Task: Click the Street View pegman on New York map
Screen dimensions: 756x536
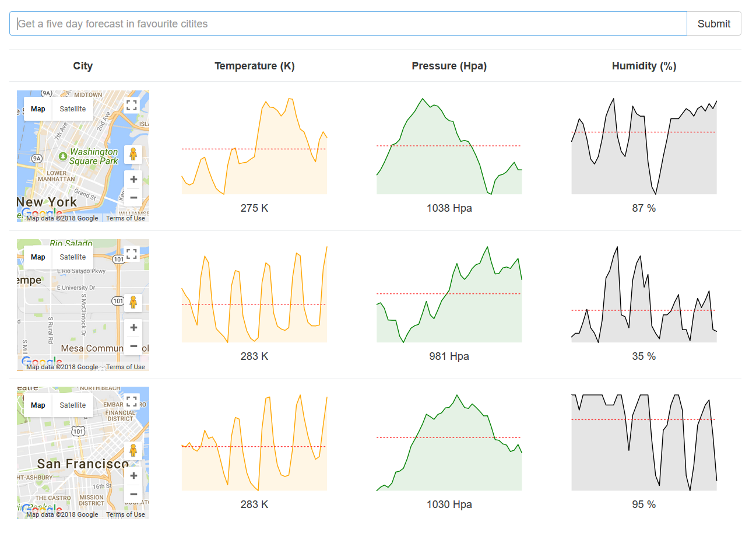Action: pos(133,155)
